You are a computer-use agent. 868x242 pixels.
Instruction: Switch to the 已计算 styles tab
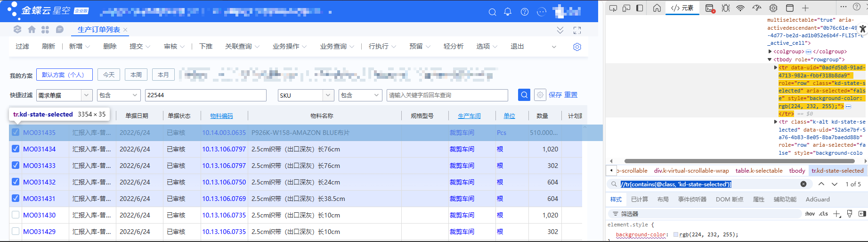640,200
